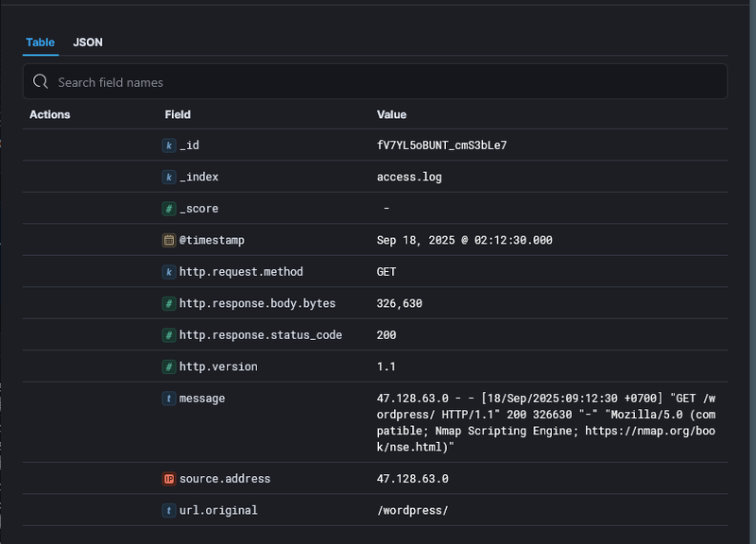
Task: Click the Value column header
Action: coord(388,114)
